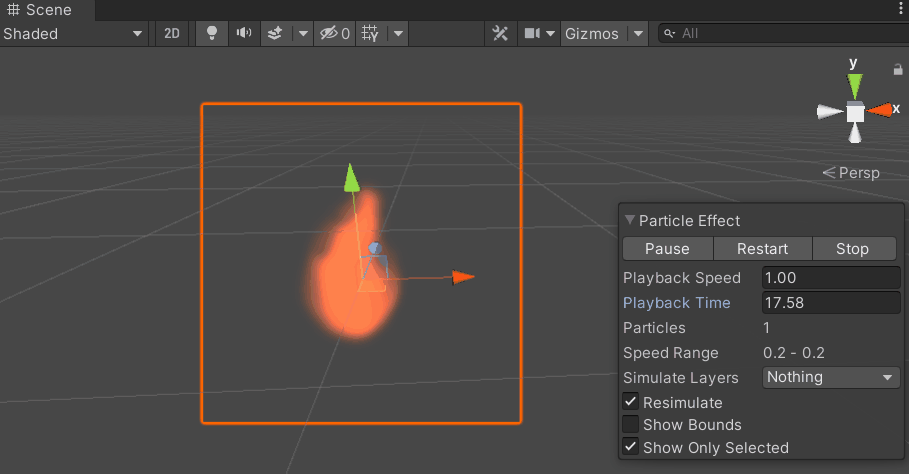Click the Playback Speed field
This screenshot has height=474, width=909.
[x=831, y=278]
